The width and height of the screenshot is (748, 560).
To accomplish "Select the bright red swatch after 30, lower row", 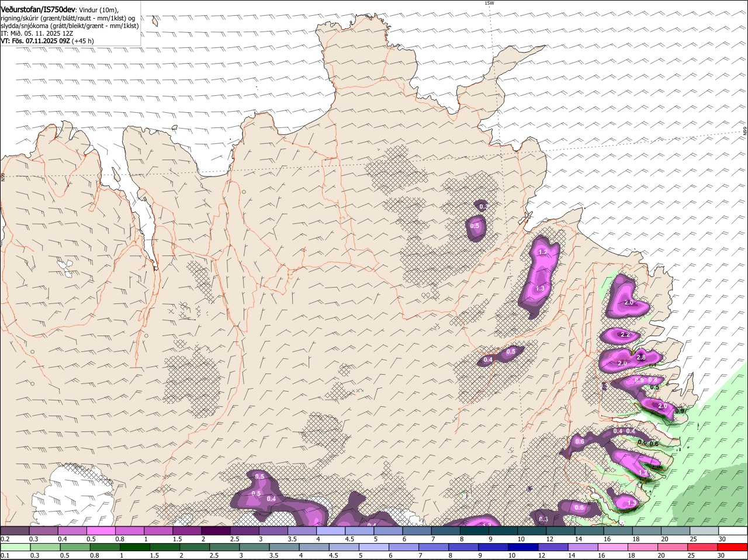I will click(733, 548).
